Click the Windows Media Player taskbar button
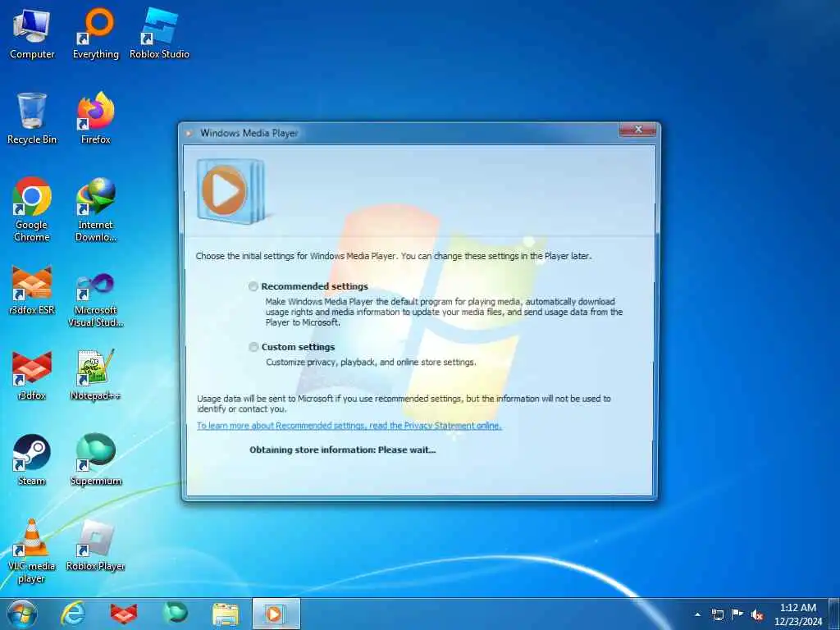840x630 pixels. coord(276,614)
